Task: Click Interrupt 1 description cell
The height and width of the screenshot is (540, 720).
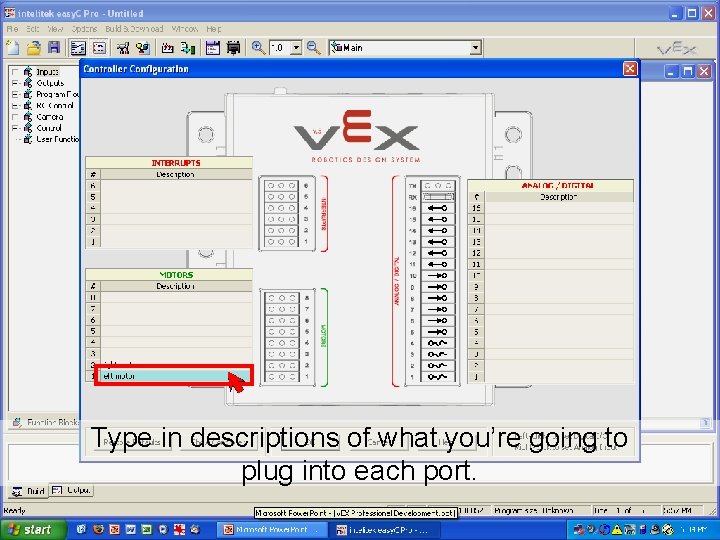Action: click(176, 242)
